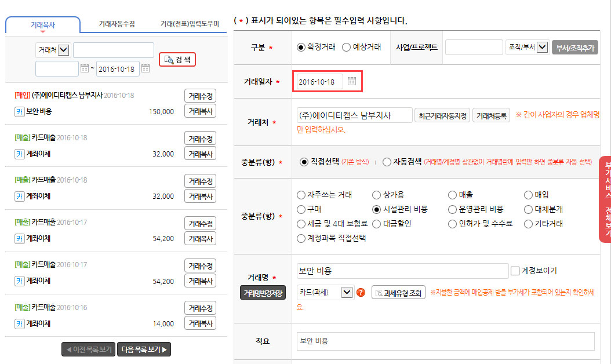Click 최근거래자동지정 button

pos(442,116)
